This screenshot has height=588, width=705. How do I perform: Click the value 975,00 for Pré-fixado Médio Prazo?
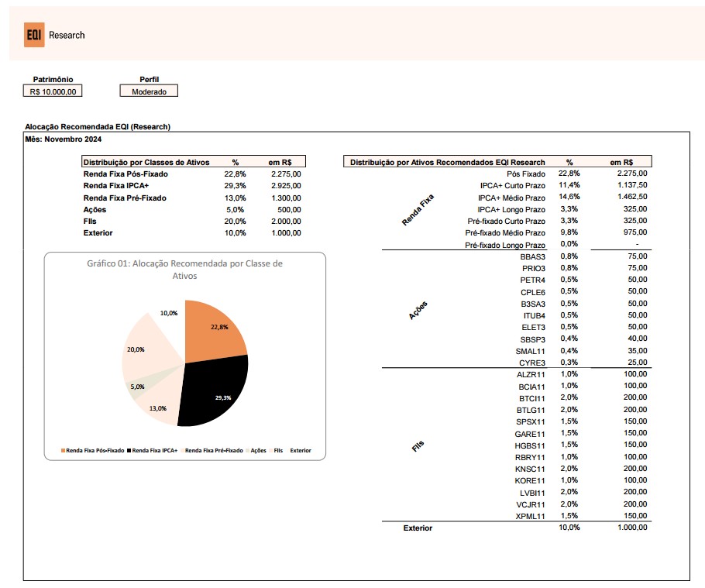click(635, 232)
